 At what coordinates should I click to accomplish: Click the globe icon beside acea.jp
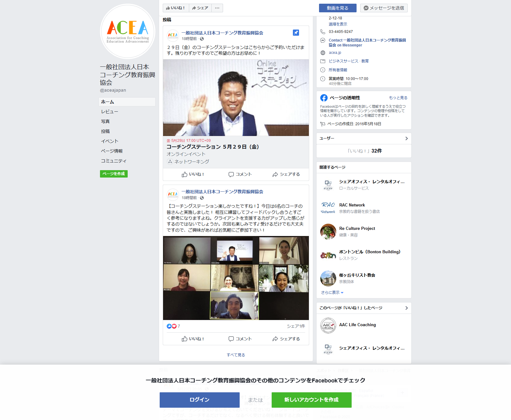point(323,53)
